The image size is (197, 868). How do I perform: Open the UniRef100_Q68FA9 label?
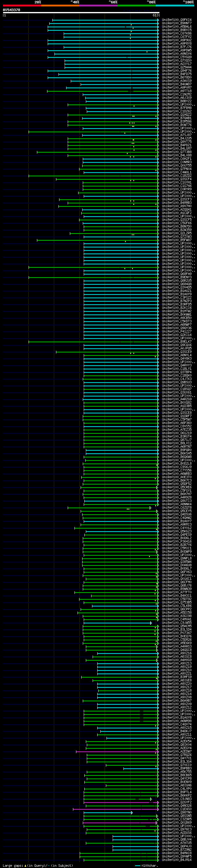pos(176,274)
